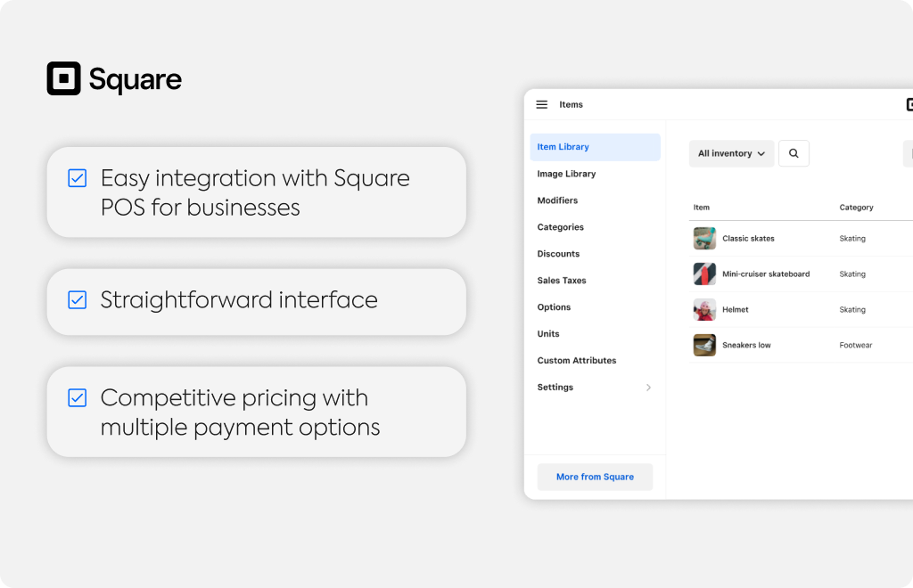913x588 pixels.
Task: Open Categories in the sidebar
Action: [x=560, y=227]
